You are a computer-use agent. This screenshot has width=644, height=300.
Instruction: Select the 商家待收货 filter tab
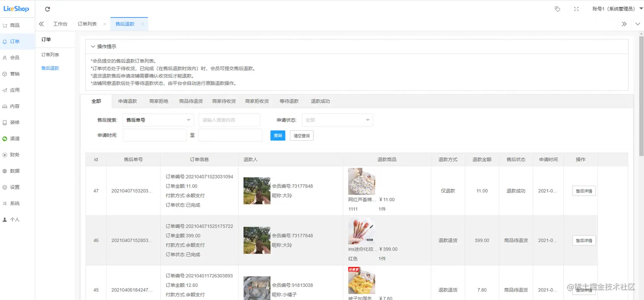coord(224,101)
